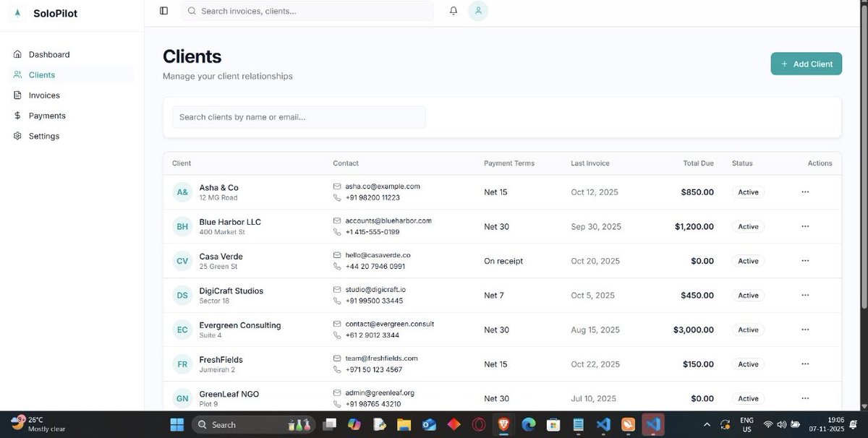Screen dimensions: 868x438
Task: Click the Payment Terms column header
Action: point(509,163)
